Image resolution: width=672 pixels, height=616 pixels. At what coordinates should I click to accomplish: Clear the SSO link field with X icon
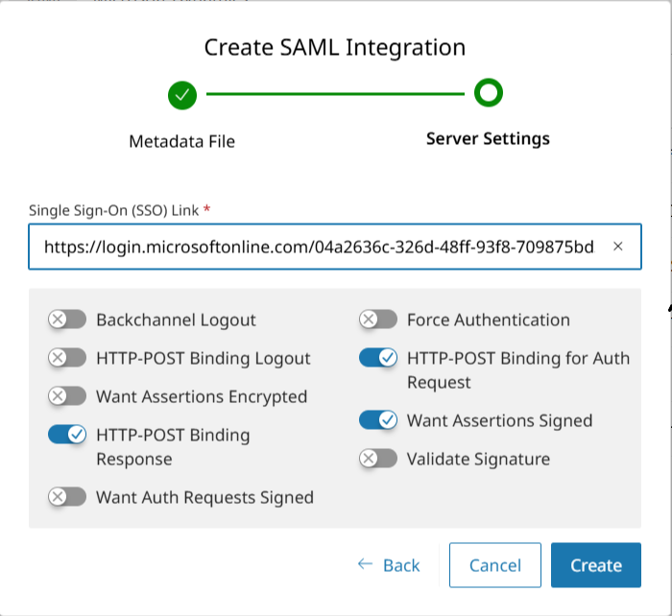pos(617,247)
